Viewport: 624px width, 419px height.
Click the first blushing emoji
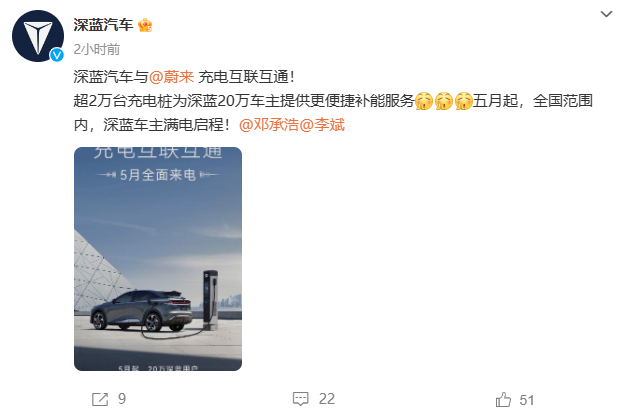424,101
